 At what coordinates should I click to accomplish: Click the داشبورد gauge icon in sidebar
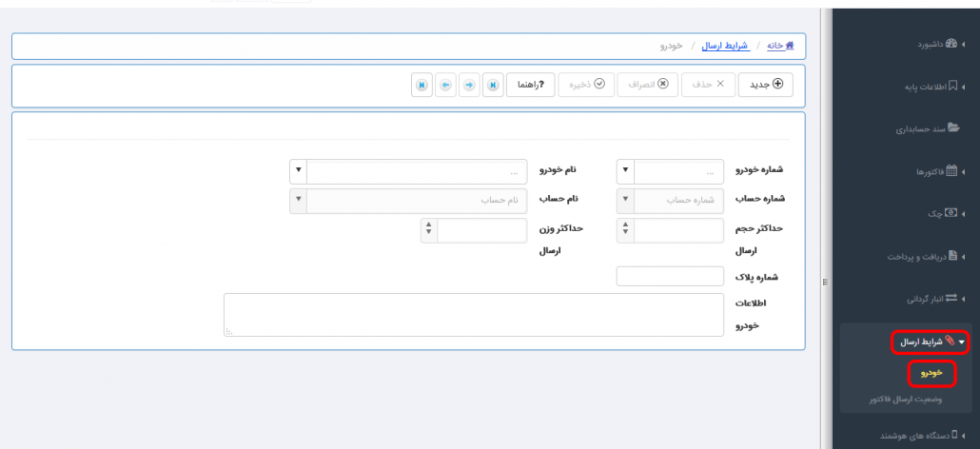[951, 44]
